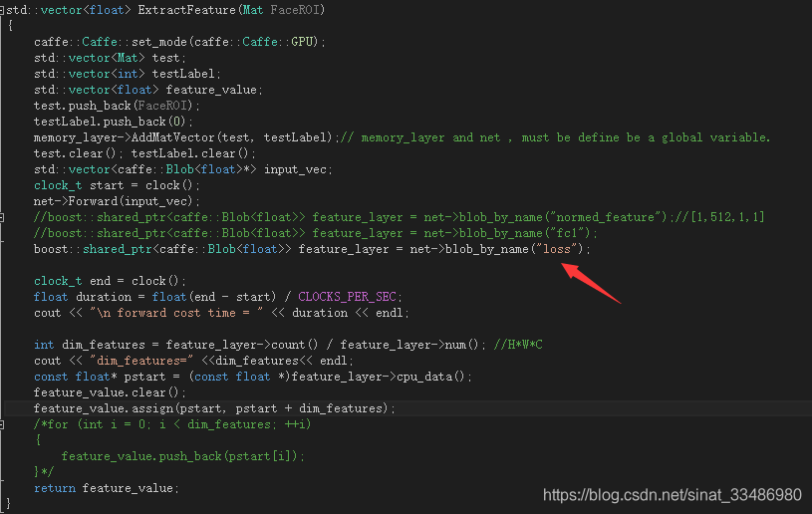Click feature_value.assign(pstart...) line
This screenshot has height=514, width=812.
click(x=214, y=408)
